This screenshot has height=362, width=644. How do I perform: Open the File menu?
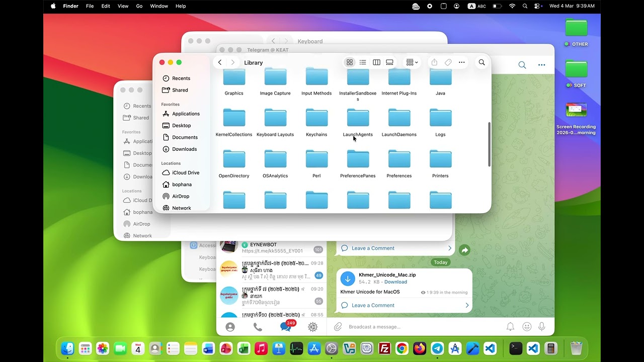[x=90, y=6]
